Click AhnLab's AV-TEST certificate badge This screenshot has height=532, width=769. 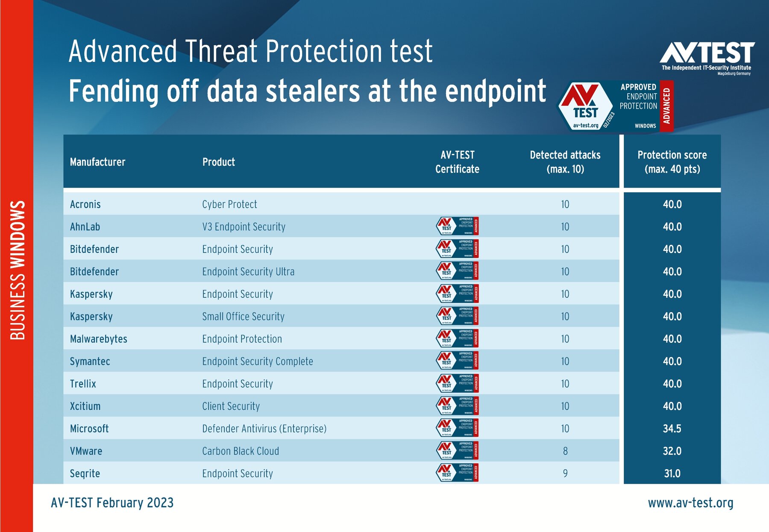457,226
